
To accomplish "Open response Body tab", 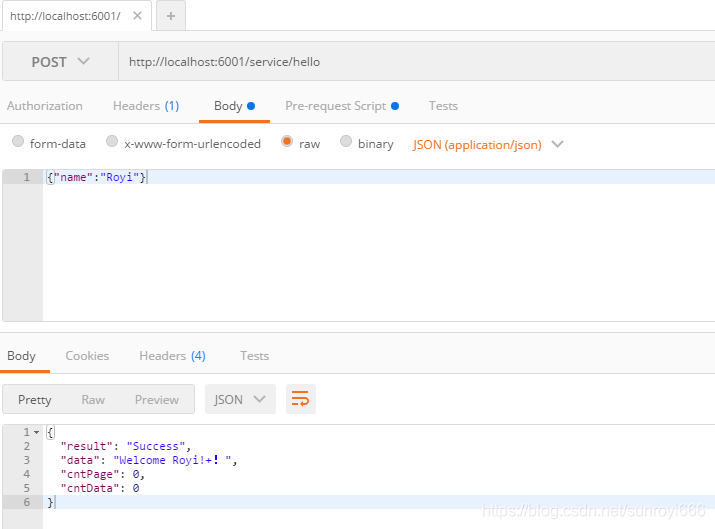I will pyautogui.click(x=21, y=356).
